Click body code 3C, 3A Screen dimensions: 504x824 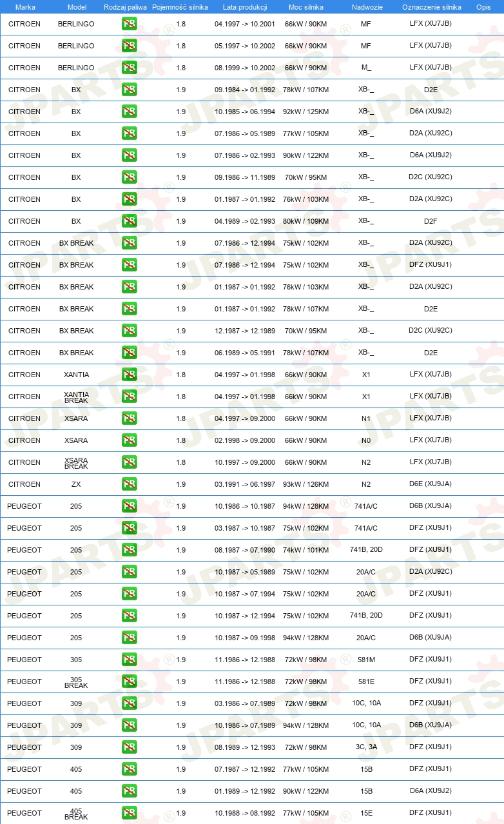[366, 747]
